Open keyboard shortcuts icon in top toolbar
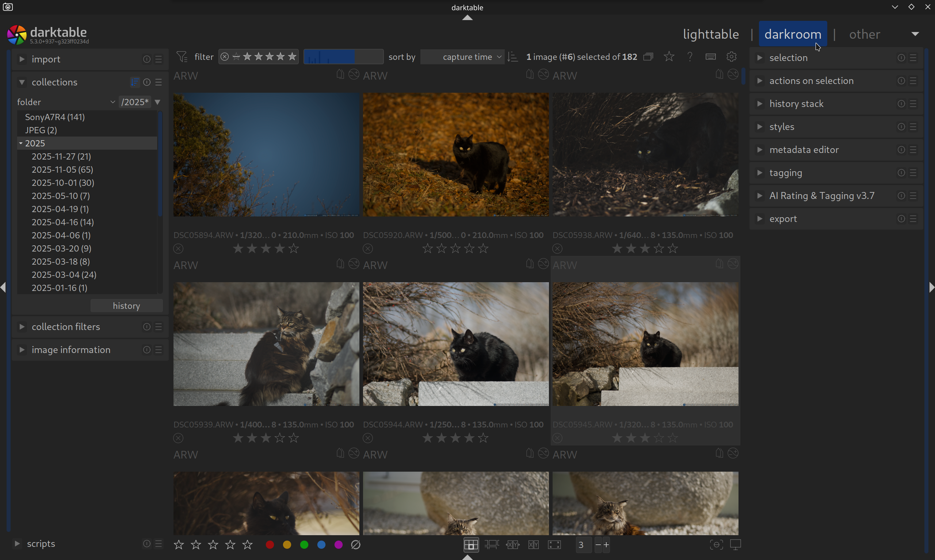 tap(710, 57)
